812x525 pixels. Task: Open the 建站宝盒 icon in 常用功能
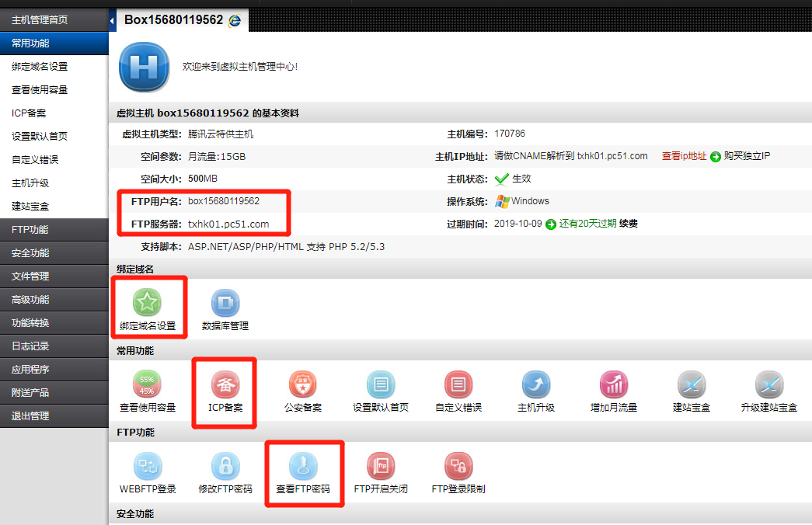[692, 384]
